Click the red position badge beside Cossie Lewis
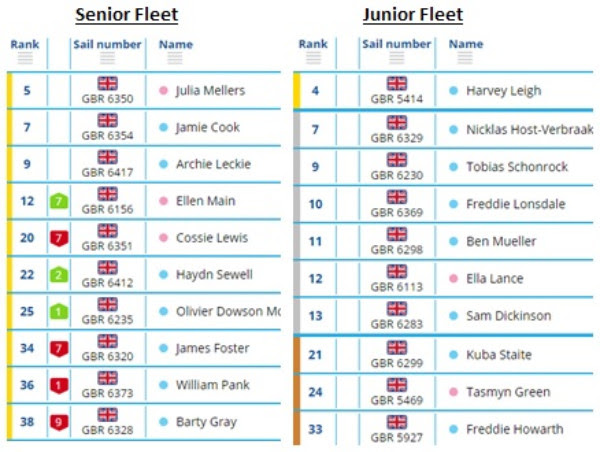The height and width of the screenshot is (452, 600). [59, 238]
